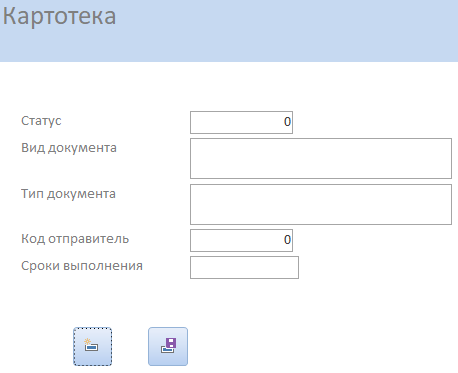Click inside the Вид документа text box
This screenshot has height=373, width=458.
(x=321, y=158)
